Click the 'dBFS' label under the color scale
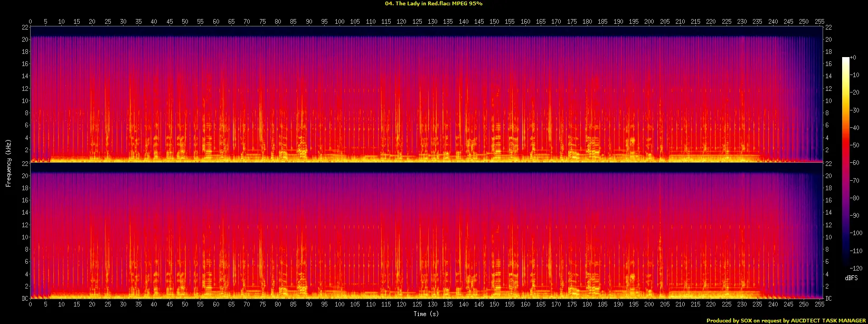The image size is (868, 324). tap(851, 277)
